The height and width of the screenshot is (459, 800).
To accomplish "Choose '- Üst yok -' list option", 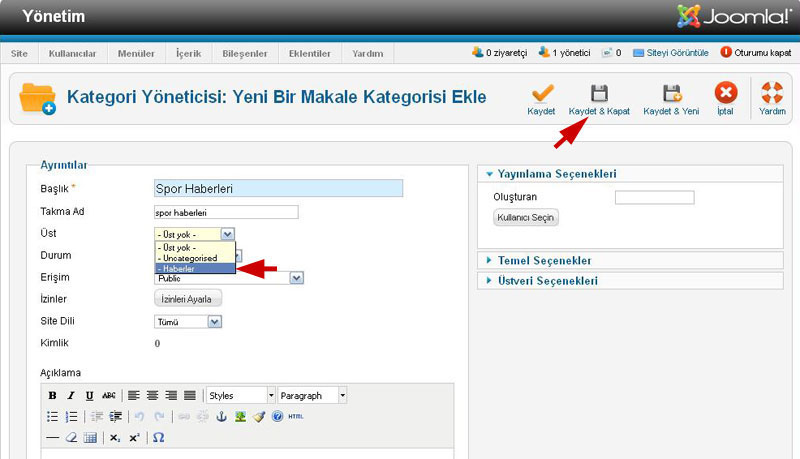I will tap(195, 248).
